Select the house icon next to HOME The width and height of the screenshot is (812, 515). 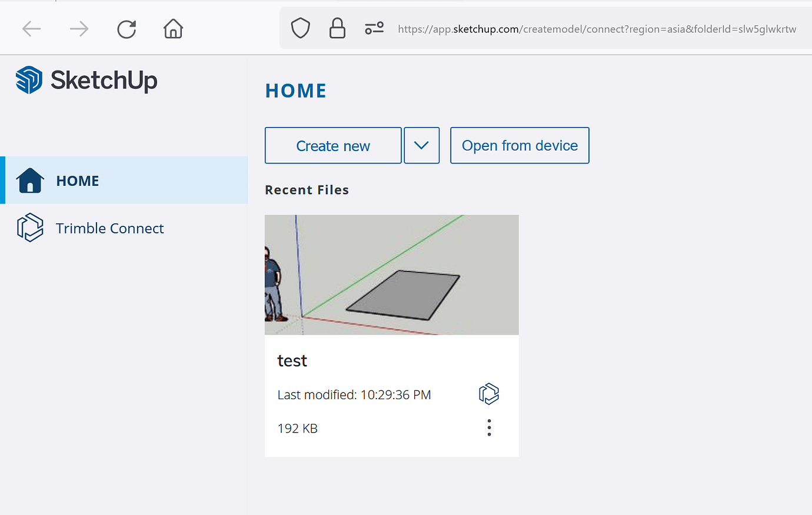pos(30,180)
